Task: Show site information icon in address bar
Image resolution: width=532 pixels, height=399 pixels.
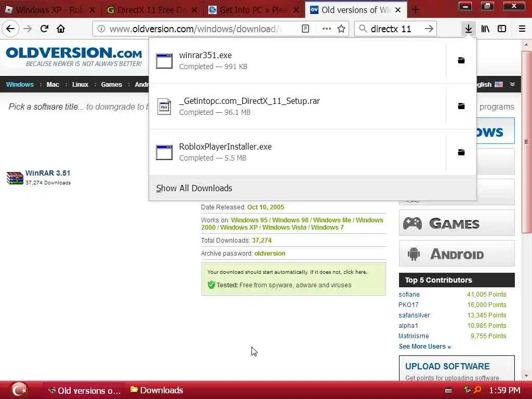Action: point(101,29)
